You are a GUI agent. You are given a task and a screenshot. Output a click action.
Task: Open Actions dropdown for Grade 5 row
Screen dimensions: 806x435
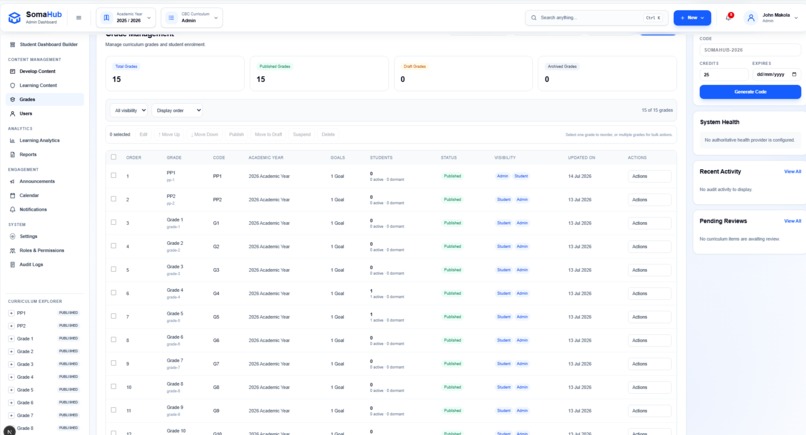coord(649,317)
